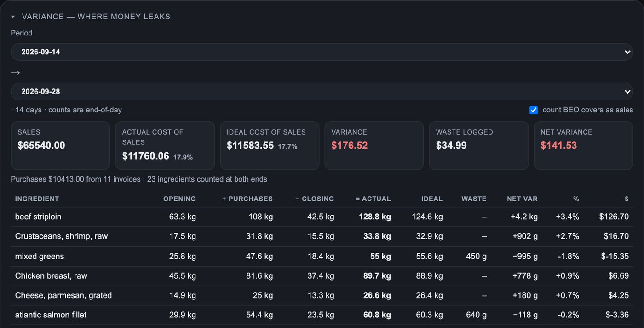The image size is (644, 328).
Task: Click the 17.9% actual cost percentage
Action: pos(183,158)
